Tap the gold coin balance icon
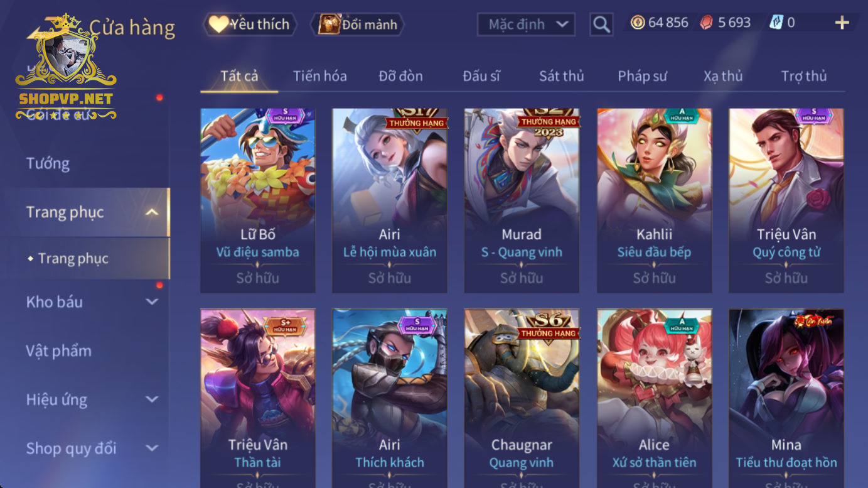This screenshot has width=868, height=488. tap(638, 23)
